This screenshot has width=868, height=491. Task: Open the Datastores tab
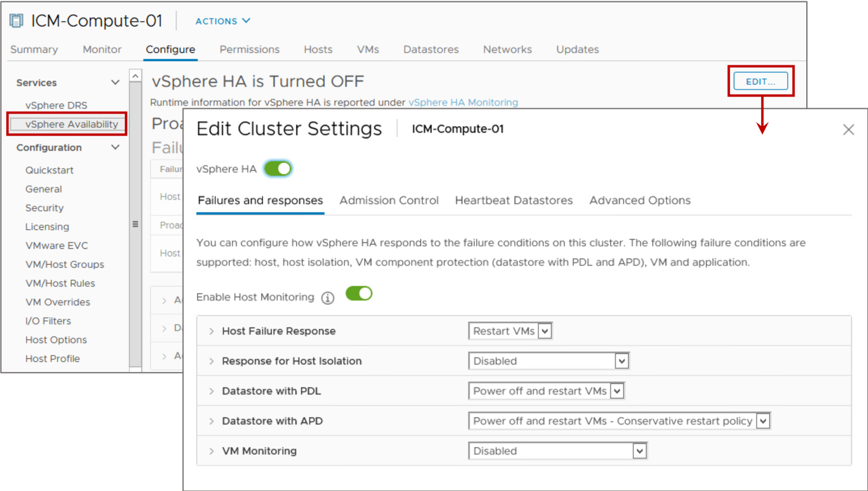point(431,49)
